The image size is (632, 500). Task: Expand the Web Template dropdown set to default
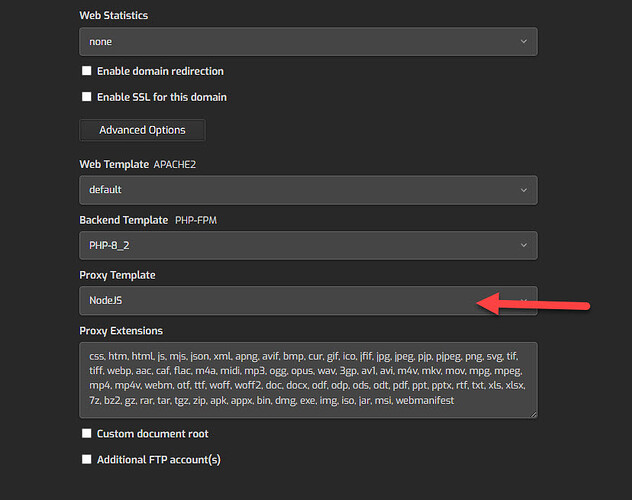(x=300, y=190)
